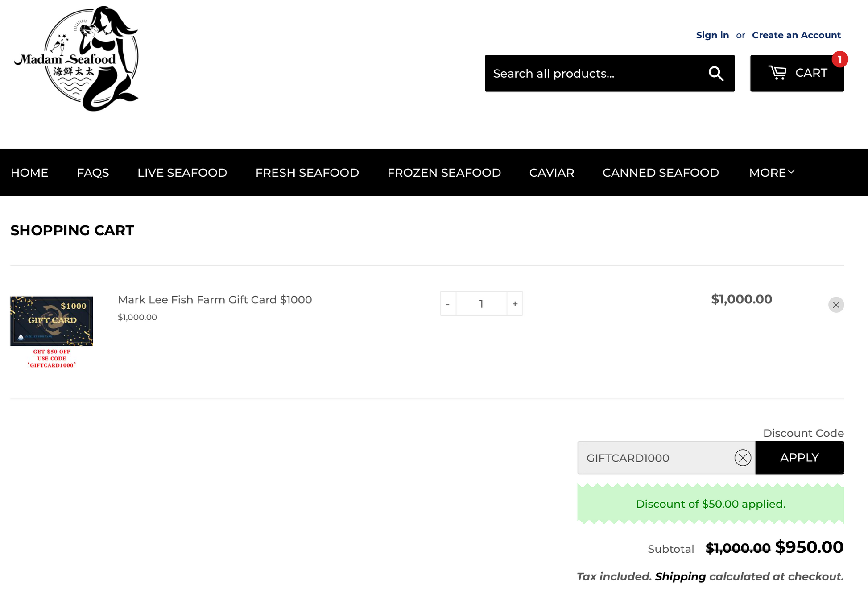
Task: Open Mark Lee Fish Farm Gift Card title
Action: (x=215, y=300)
